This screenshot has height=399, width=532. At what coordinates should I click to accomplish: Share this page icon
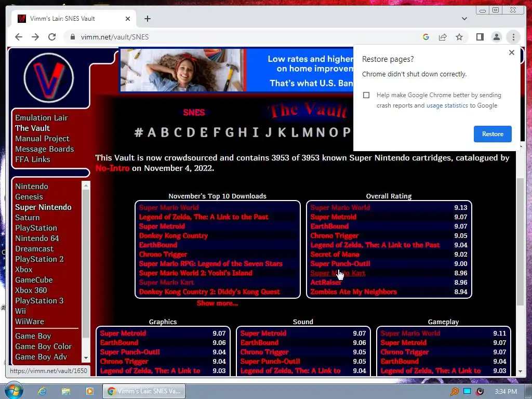[x=443, y=37]
